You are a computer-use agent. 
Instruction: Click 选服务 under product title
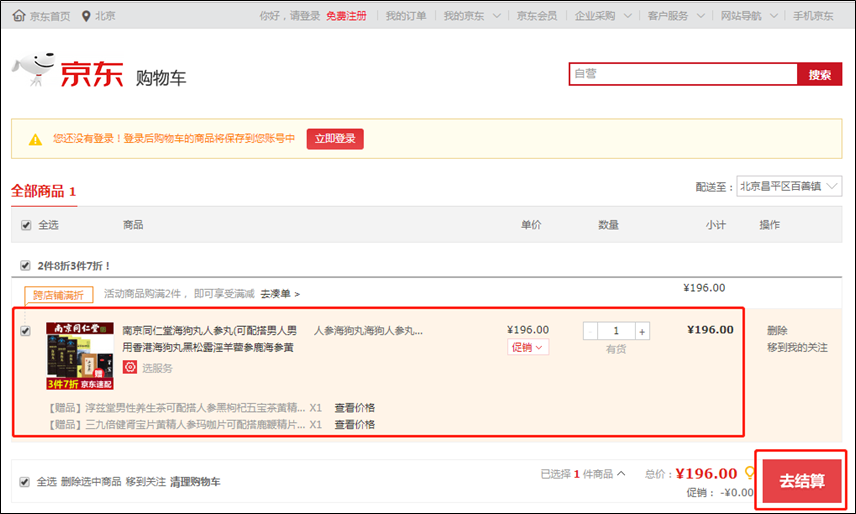coord(157,368)
